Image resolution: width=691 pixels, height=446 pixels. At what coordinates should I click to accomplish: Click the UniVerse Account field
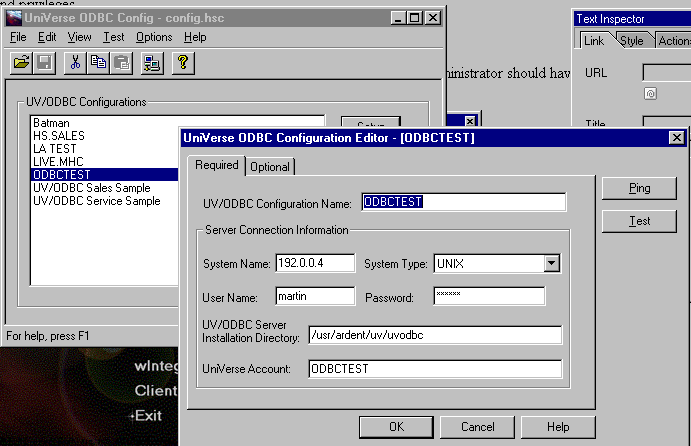[x=435, y=368]
